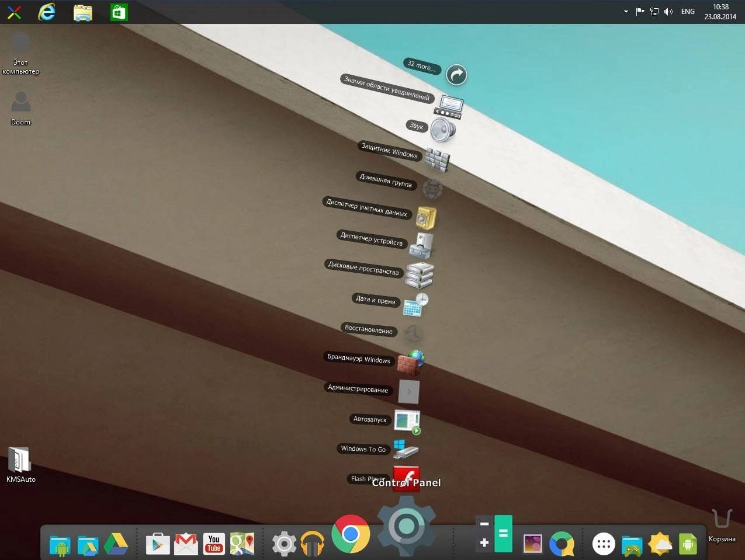745x560 pixels.
Task: Show hidden tray icons arrow
Action: 626,12
